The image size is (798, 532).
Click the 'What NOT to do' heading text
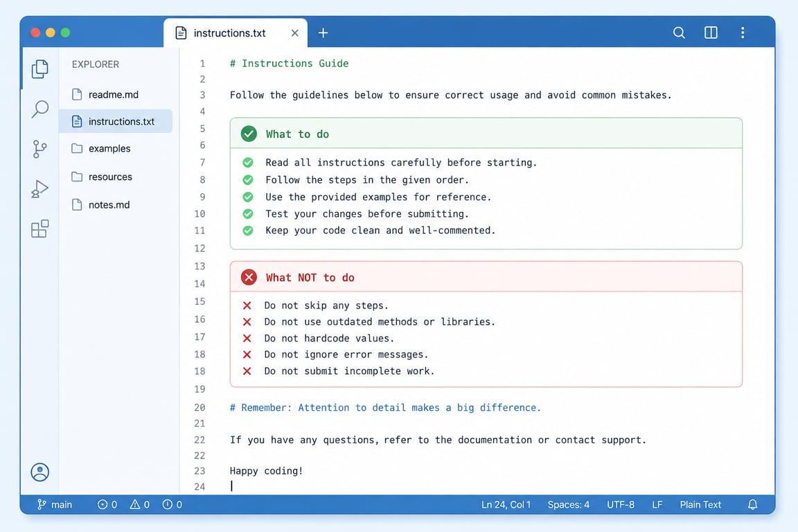[310, 278]
